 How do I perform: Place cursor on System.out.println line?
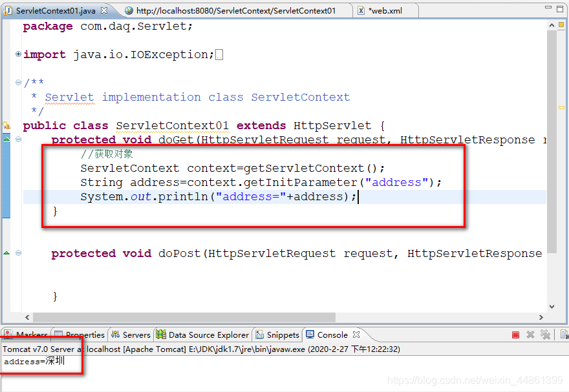coord(219,197)
